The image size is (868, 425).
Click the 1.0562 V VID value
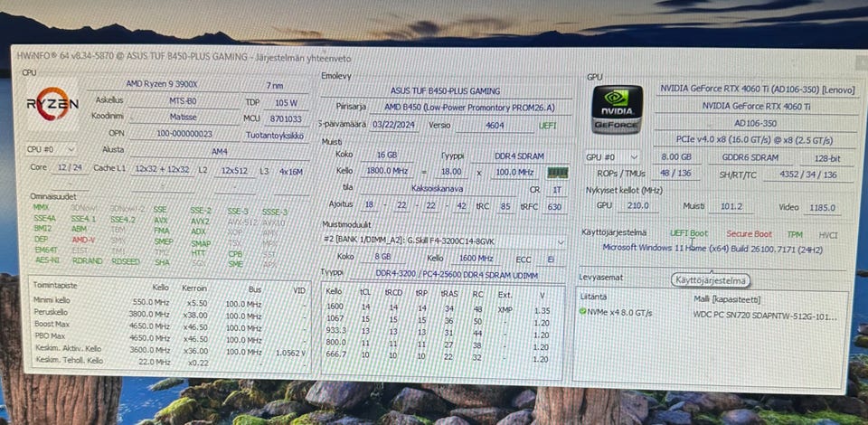290,352
